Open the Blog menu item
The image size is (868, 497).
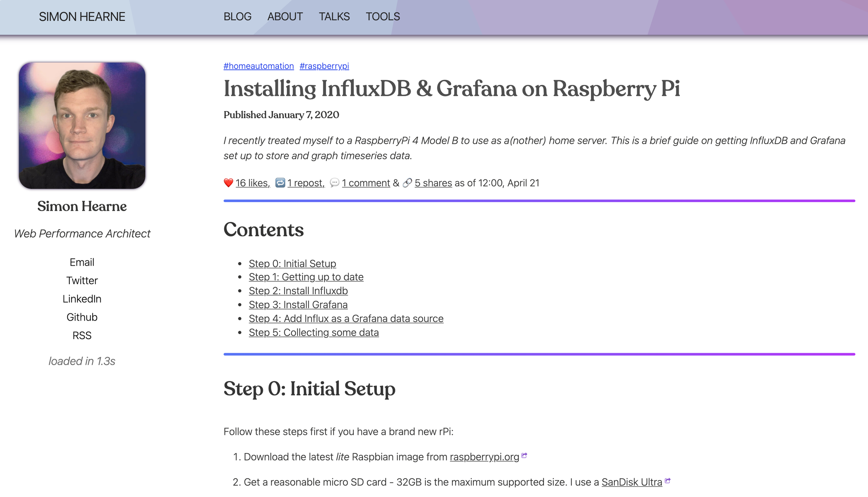tap(237, 17)
